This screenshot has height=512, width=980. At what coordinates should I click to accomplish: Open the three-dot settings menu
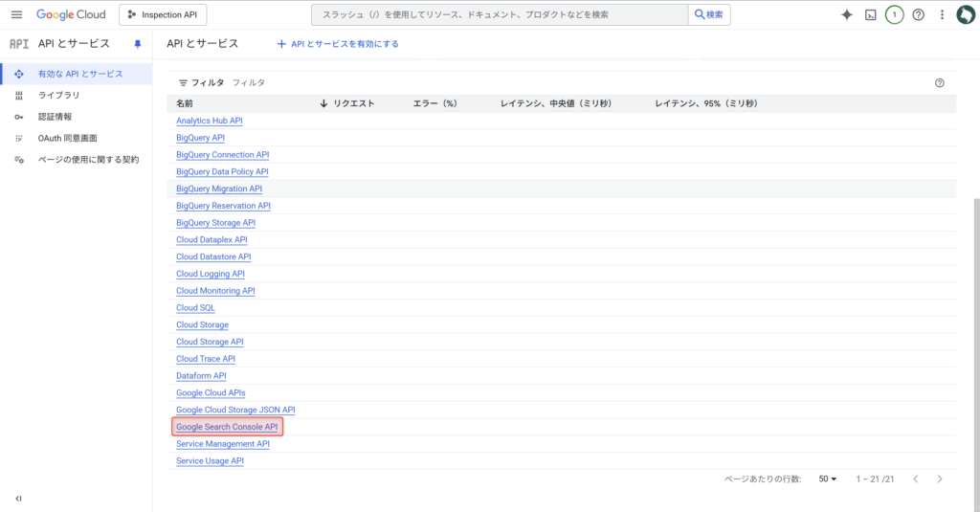click(942, 14)
